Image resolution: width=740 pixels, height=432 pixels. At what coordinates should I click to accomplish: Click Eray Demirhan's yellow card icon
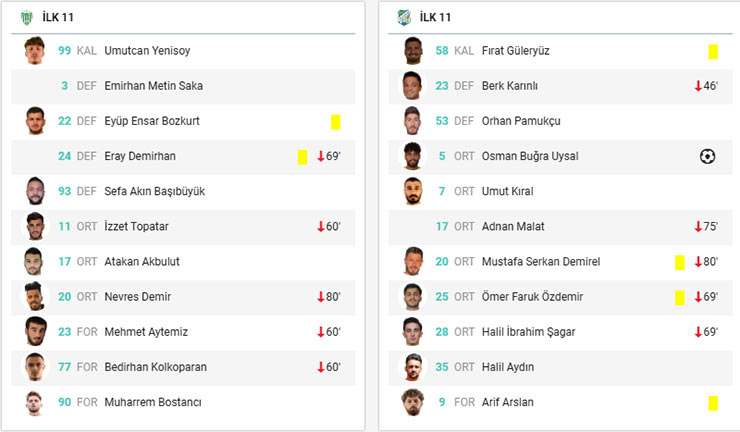point(302,157)
